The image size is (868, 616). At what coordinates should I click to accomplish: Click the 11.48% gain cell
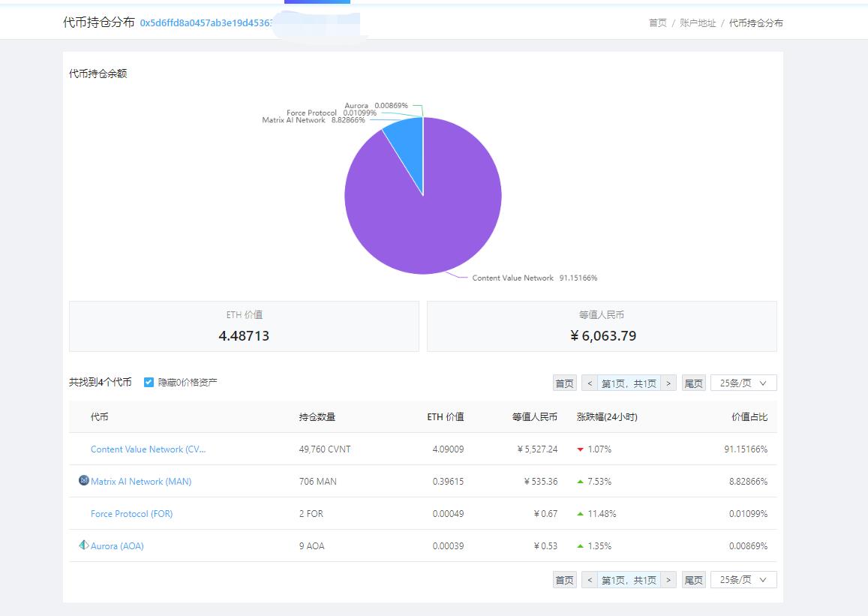tap(596, 514)
